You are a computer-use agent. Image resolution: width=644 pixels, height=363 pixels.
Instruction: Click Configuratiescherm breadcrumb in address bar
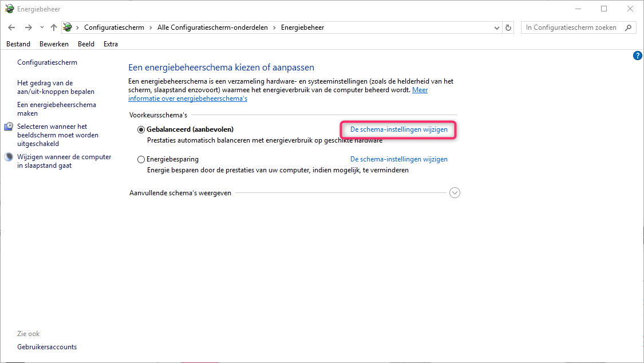114,27
